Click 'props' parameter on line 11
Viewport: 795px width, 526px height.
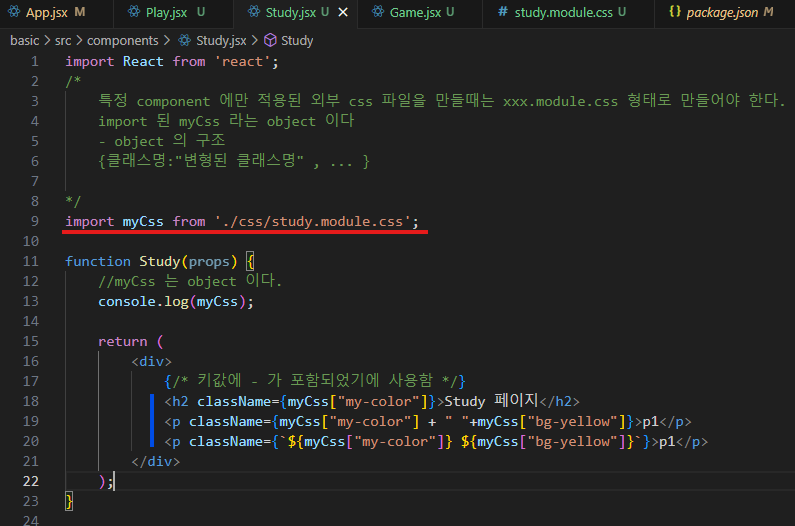tap(209, 262)
